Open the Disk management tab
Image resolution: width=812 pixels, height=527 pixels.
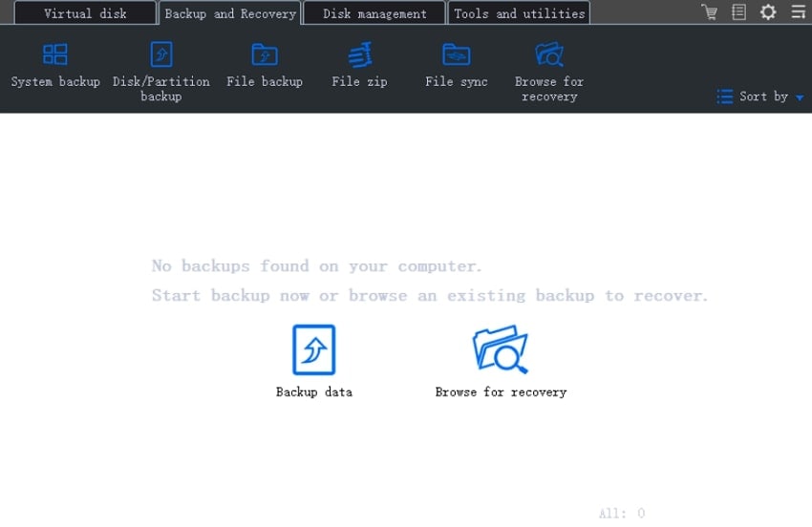click(374, 13)
